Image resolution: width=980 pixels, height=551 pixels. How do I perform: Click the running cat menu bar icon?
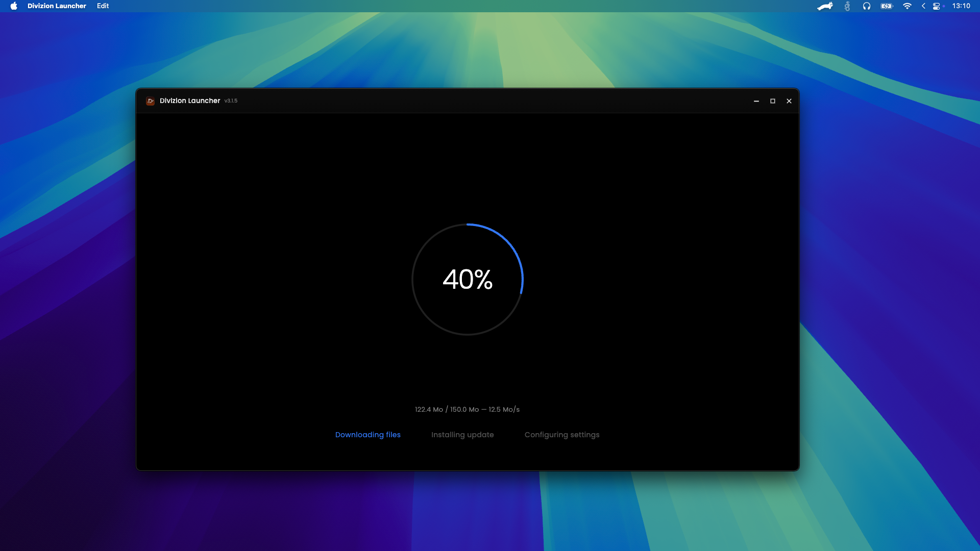(825, 6)
